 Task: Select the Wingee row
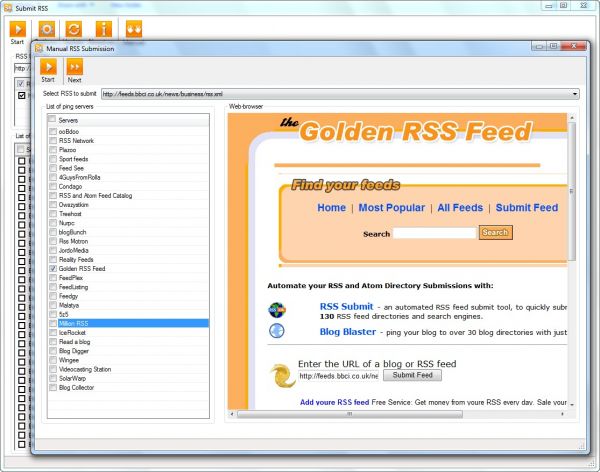tap(129, 360)
